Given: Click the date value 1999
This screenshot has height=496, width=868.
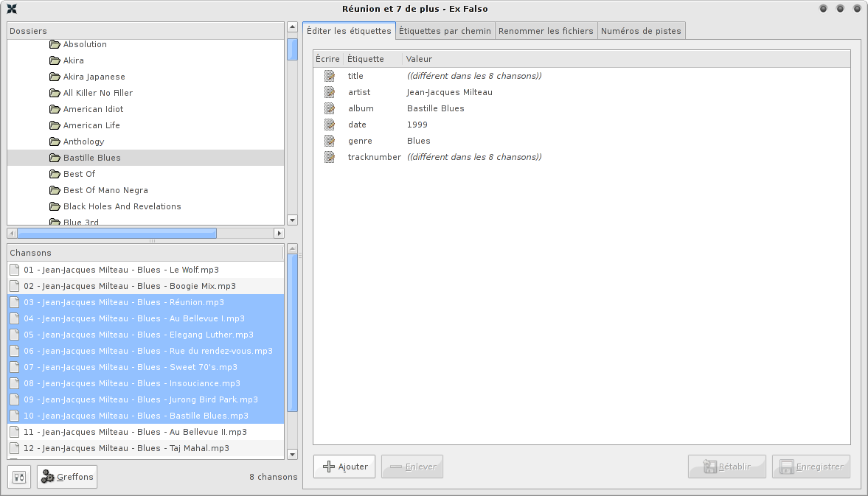Looking at the screenshot, I should click(x=417, y=125).
